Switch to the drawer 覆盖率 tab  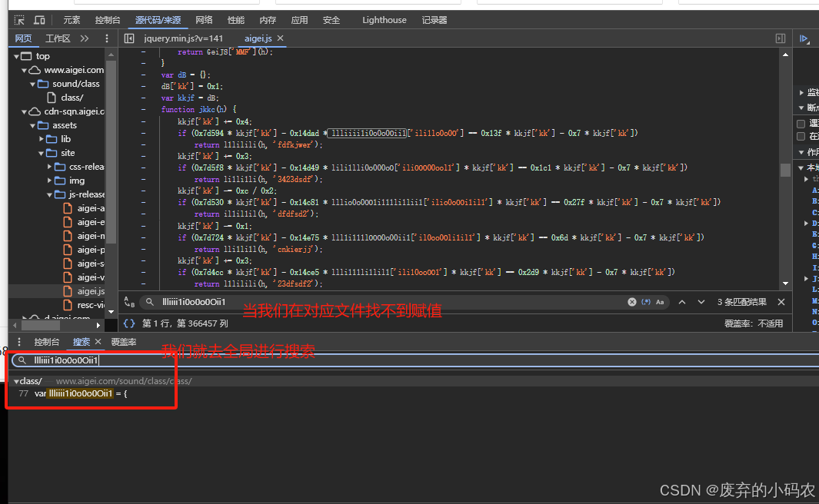[x=124, y=342]
